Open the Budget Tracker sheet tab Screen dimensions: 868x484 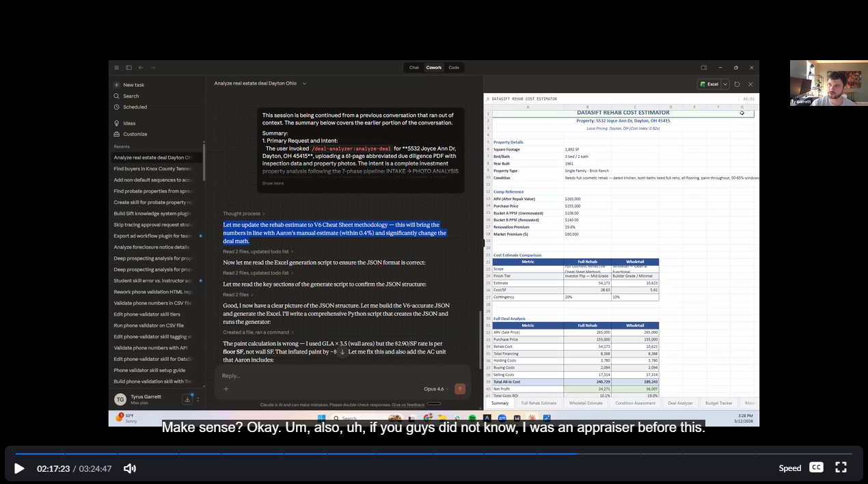click(x=719, y=403)
